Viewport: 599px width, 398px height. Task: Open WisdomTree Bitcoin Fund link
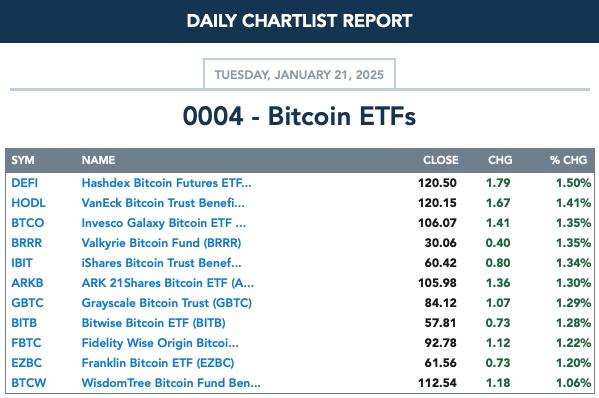[x=171, y=383]
